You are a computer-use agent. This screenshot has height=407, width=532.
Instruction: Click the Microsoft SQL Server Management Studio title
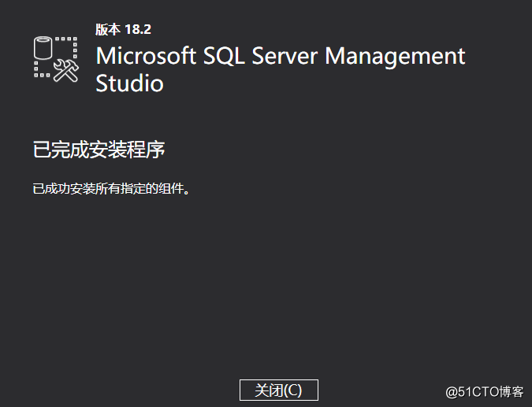pos(281,69)
